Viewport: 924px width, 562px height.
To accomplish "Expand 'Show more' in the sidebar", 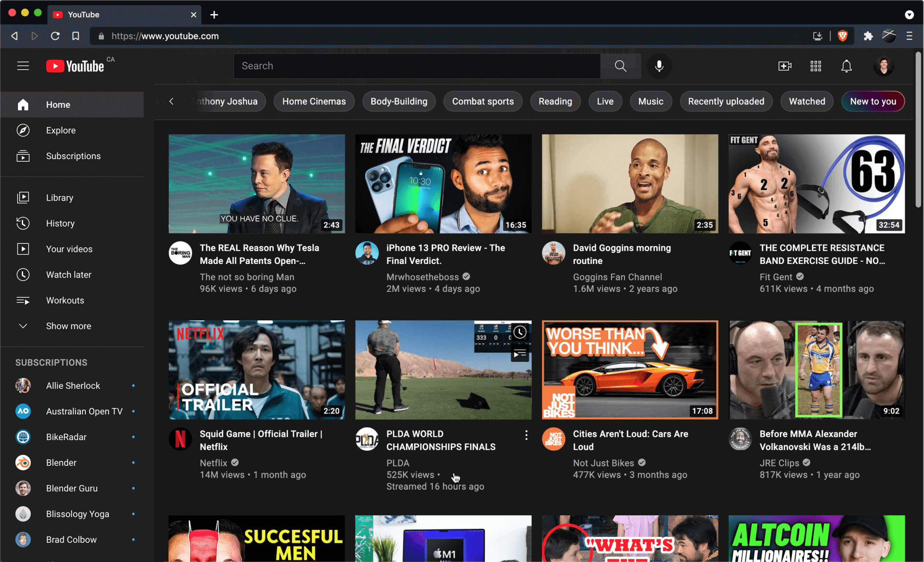I will [x=68, y=326].
